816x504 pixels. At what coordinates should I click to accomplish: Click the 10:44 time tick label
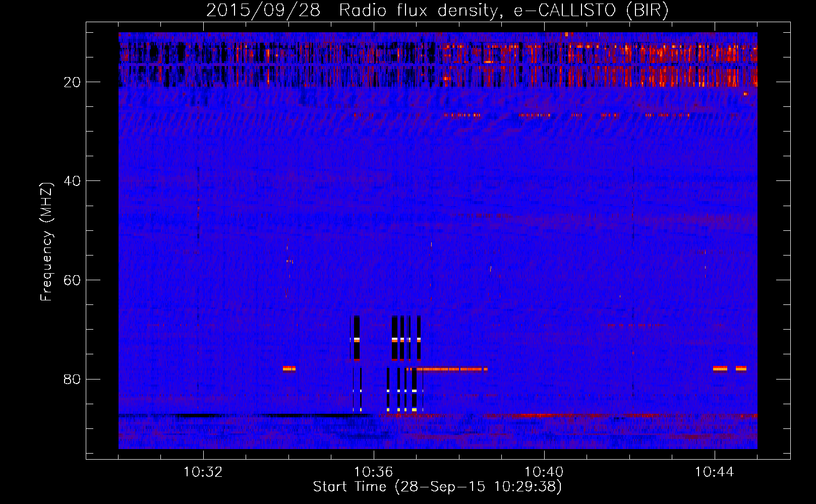(714, 472)
